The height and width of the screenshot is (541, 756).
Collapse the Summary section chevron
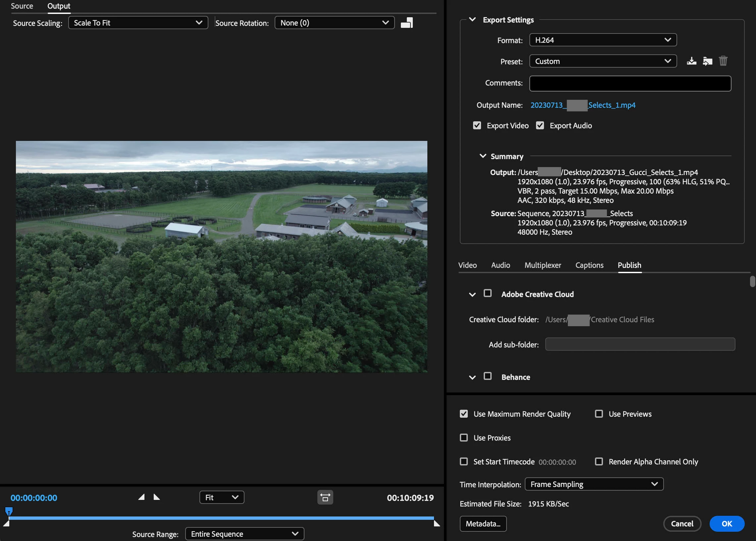[x=483, y=156]
